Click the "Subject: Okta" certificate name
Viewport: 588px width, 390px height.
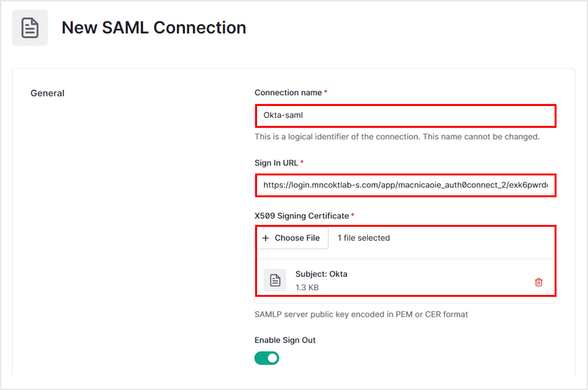tap(321, 274)
